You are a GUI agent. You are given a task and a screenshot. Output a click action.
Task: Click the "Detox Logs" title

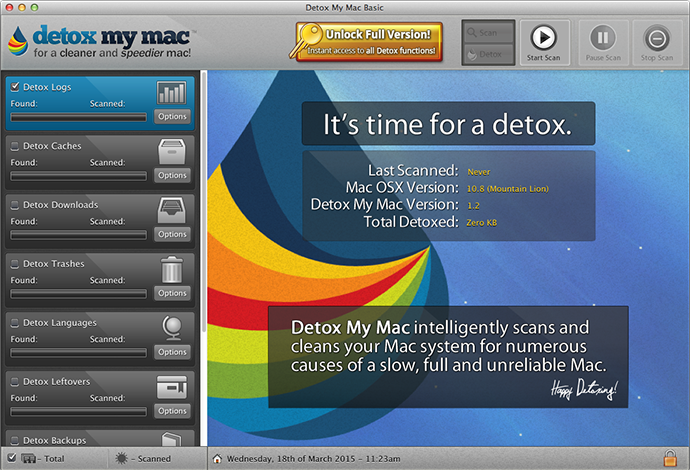tap(47, 87)
